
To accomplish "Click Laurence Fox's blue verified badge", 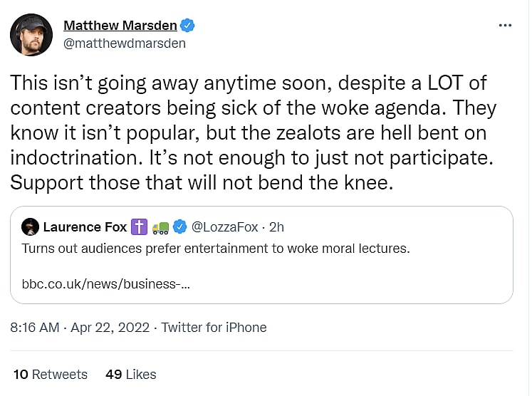I will click(180, 227).
